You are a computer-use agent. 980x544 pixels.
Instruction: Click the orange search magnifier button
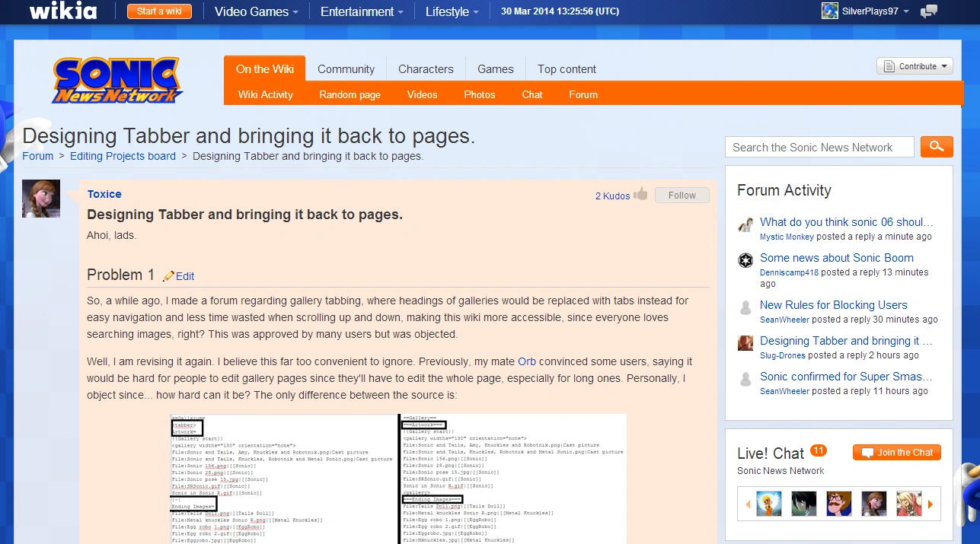click(x=936, y=147)
